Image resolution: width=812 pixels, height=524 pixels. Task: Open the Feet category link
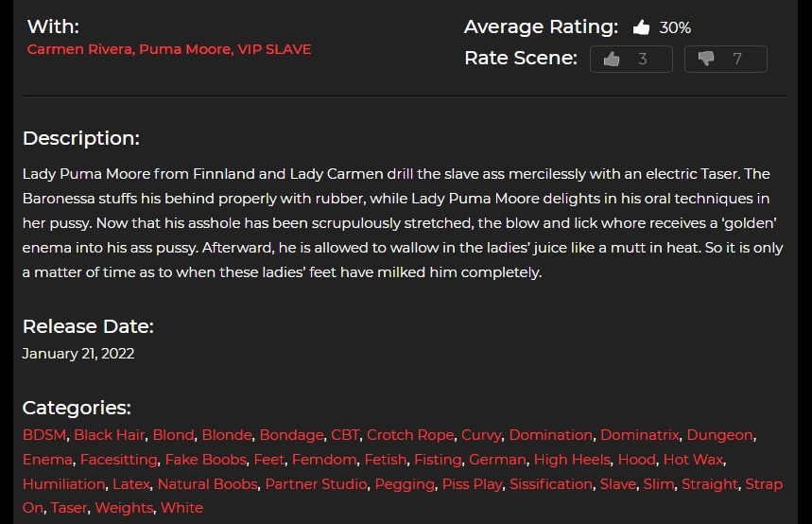point(268,460)
